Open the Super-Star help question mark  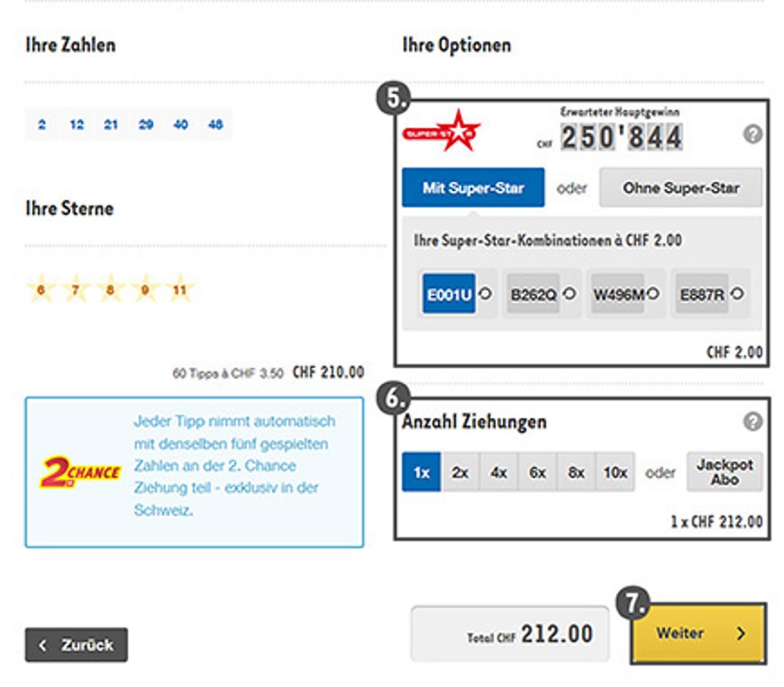tap(752, 134)
